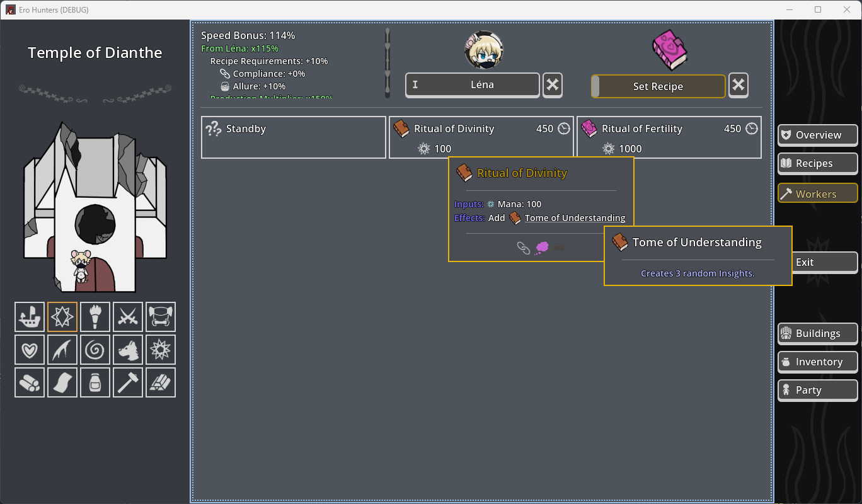Click the 'Speed Bonus: 114%' text
Viewport: 862px width, 504px height.
pyautogui.click(x=248, y=35)
